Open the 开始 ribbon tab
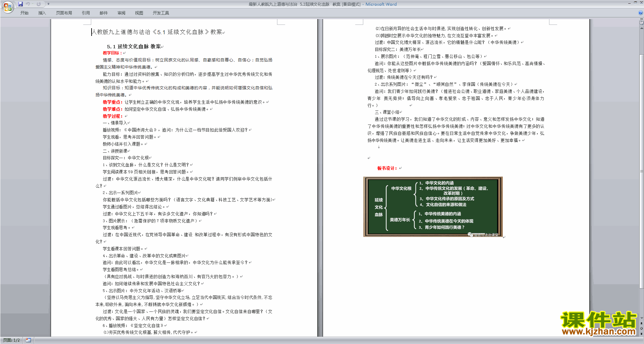The image size is (644, 344). point(24,13)
